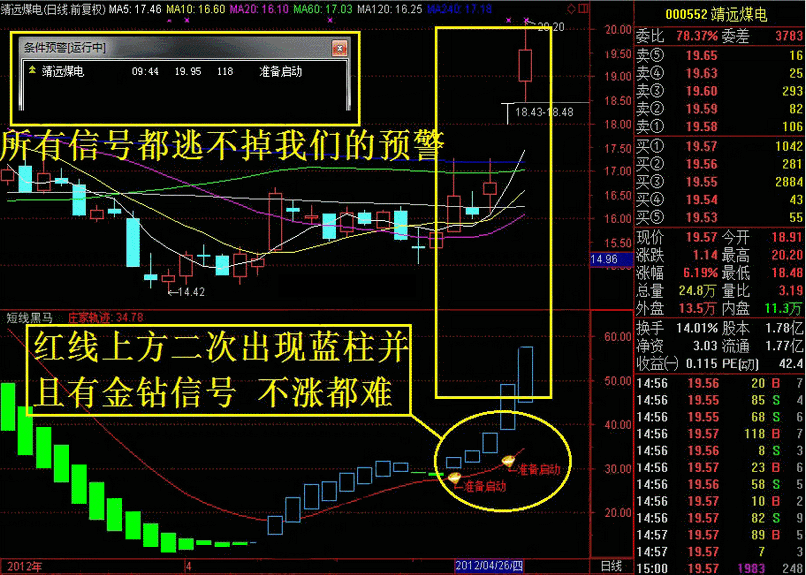Select 委比 78.37% value

point(697,35)
